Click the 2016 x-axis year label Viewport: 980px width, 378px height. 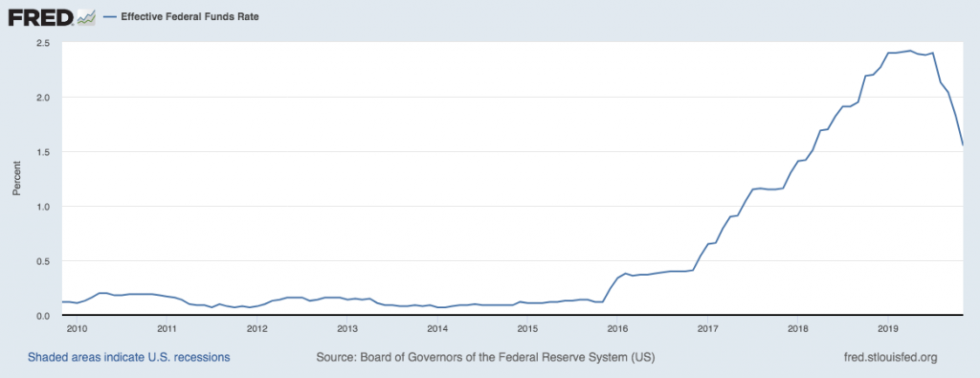617,327
